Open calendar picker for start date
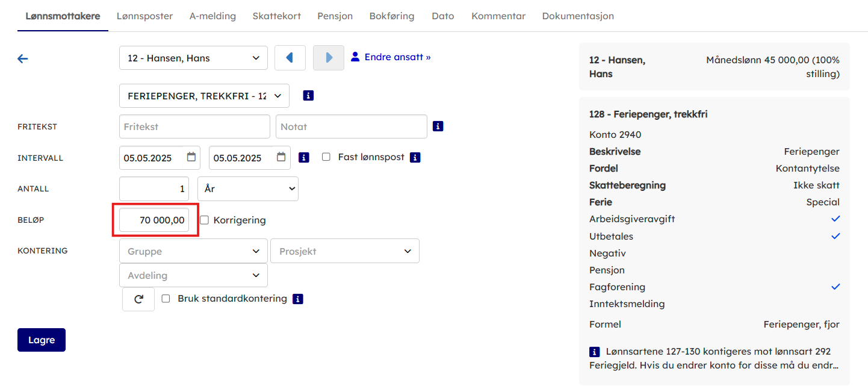Image resolution: width=868 pixels, height=389 pixels. tap(191, 157)
